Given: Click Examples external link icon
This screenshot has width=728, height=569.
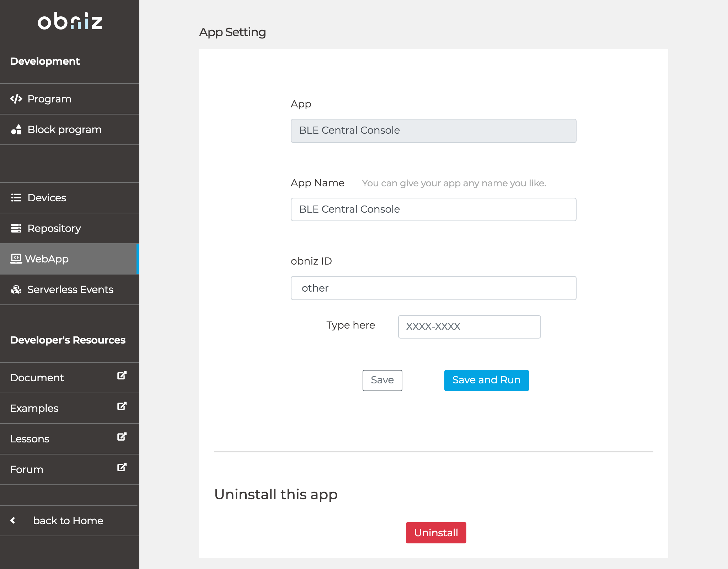Looking at the screenshot, I should point(122,406).
